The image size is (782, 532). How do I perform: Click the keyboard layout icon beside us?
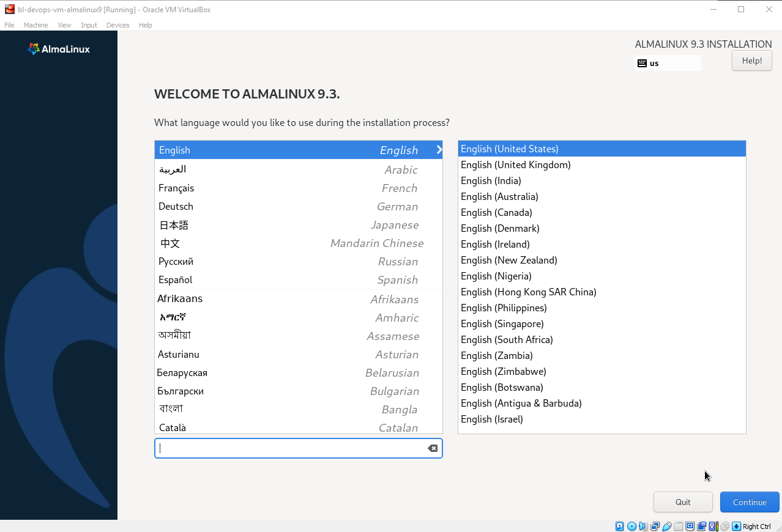point(642,63)
